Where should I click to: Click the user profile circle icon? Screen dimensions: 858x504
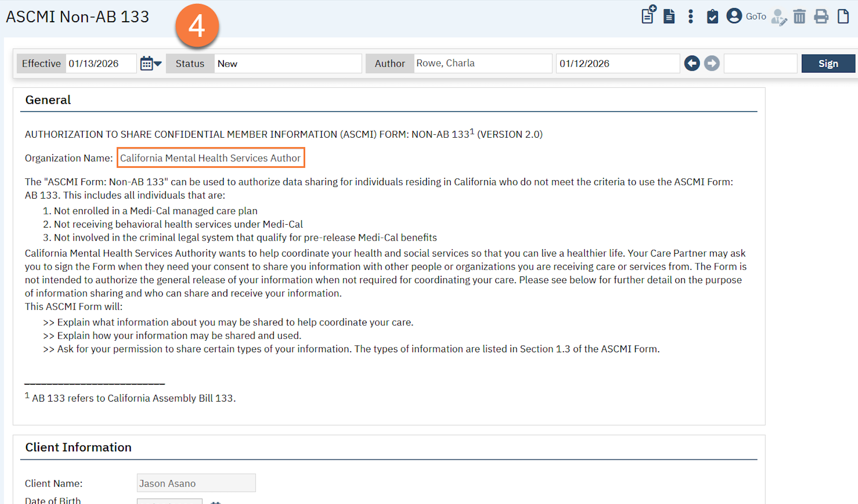(734, 16)
